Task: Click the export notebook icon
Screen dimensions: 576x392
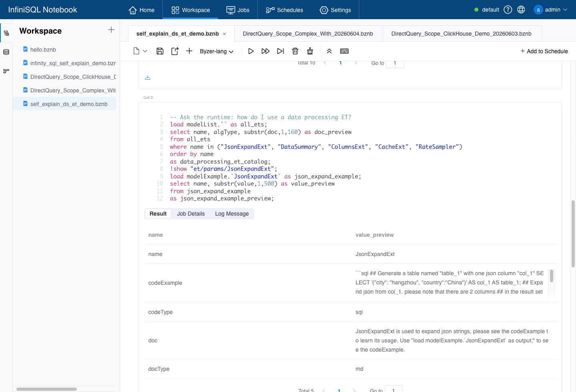Action: pos(175,51)
